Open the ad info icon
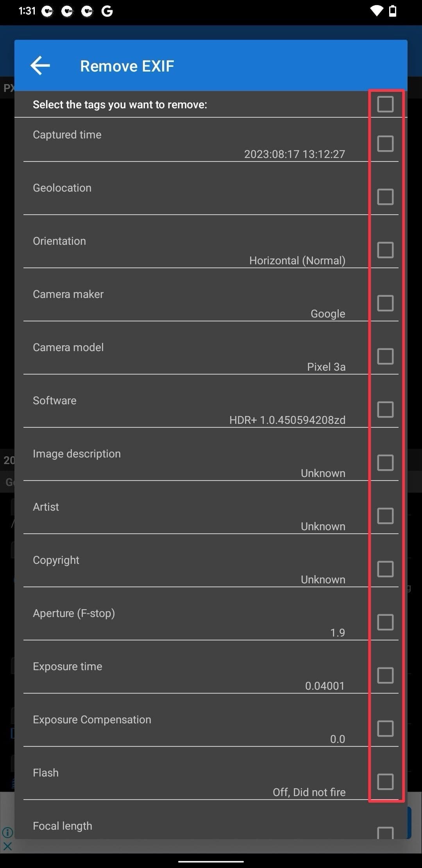 pyautogui.click(x=7, y=832)
